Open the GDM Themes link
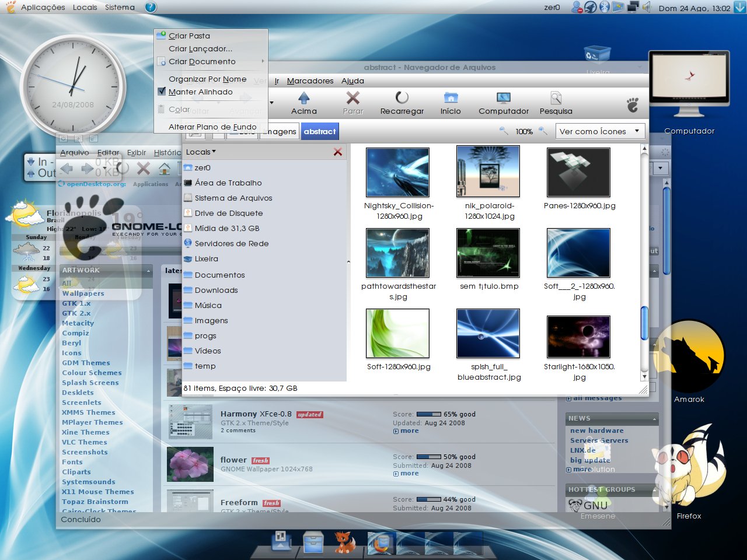Viewport: 747px width, 560px height. click(86, 363)
